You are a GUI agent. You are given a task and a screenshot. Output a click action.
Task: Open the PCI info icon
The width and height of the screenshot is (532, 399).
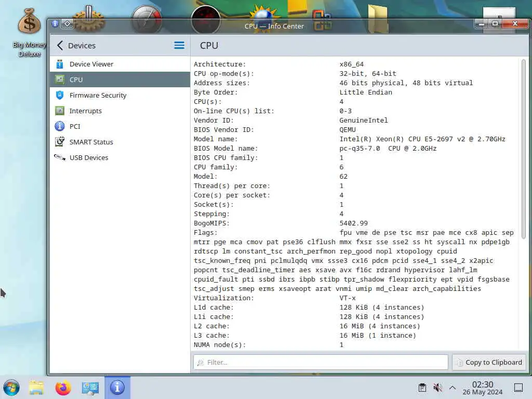pyautogui.click(x=60, y=126)
